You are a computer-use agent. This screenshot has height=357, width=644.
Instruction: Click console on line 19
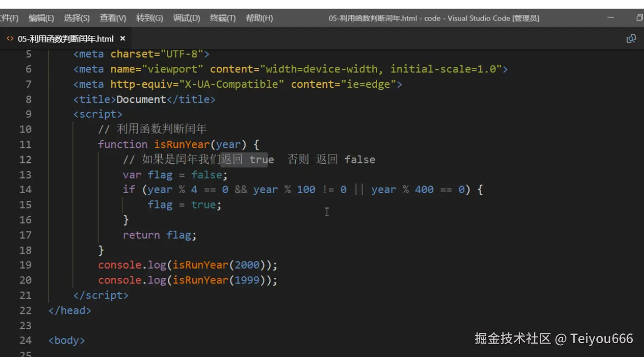coord(120,265)
